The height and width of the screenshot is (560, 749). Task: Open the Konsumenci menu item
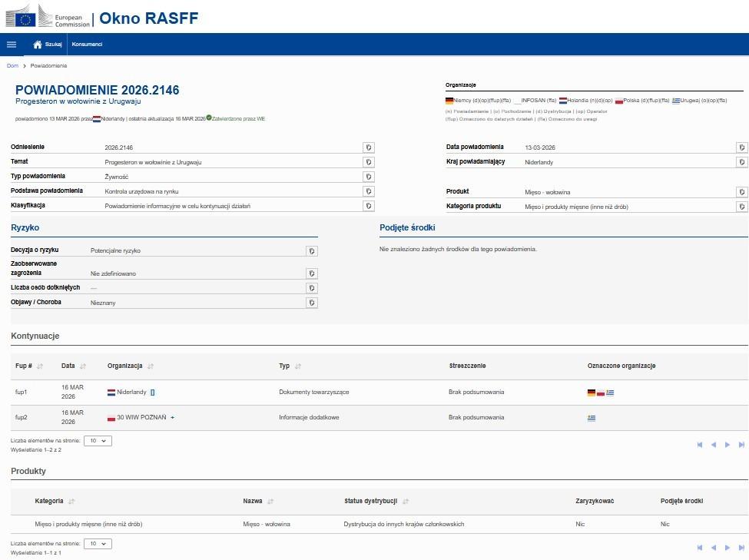click(87, 45)
